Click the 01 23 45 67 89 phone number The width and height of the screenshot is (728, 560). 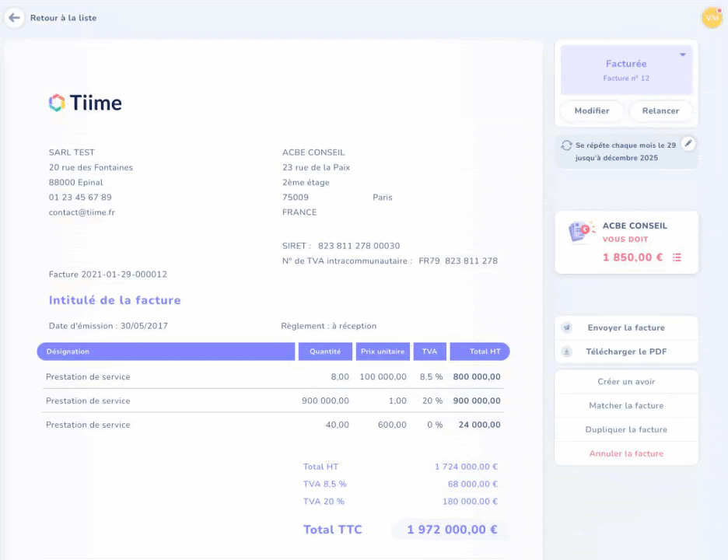click(x=80, y=198)
